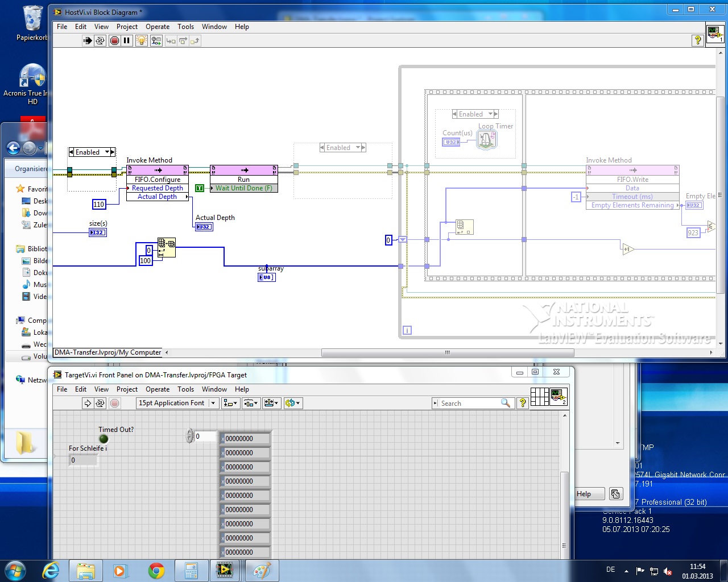Open the Operate menu in HostVi
This screenshot has width=728, height=582.
(157, 27)
